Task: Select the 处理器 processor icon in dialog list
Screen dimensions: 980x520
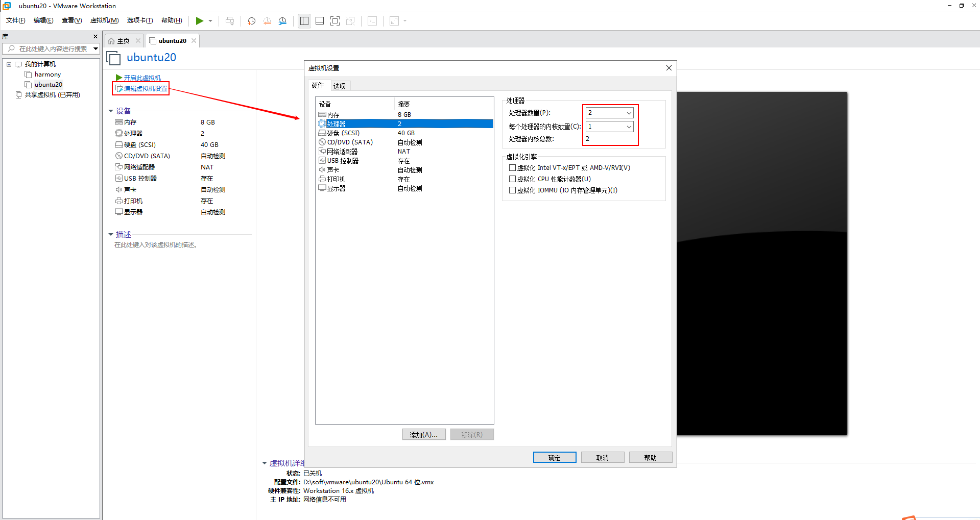Action: [322, 124]
